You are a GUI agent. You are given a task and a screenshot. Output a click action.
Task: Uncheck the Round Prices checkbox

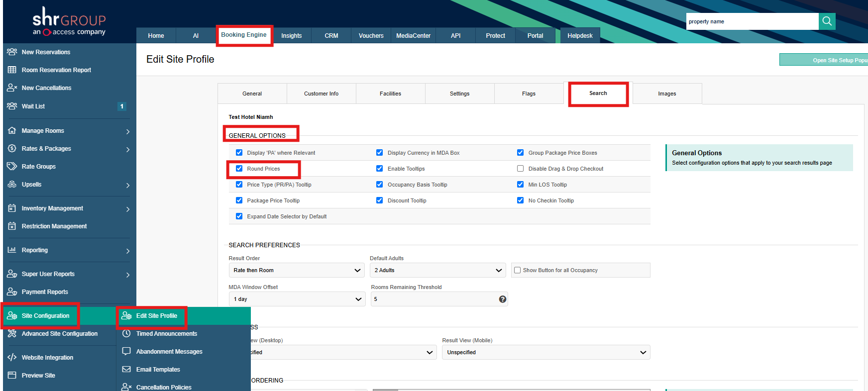tap(239, 169)
